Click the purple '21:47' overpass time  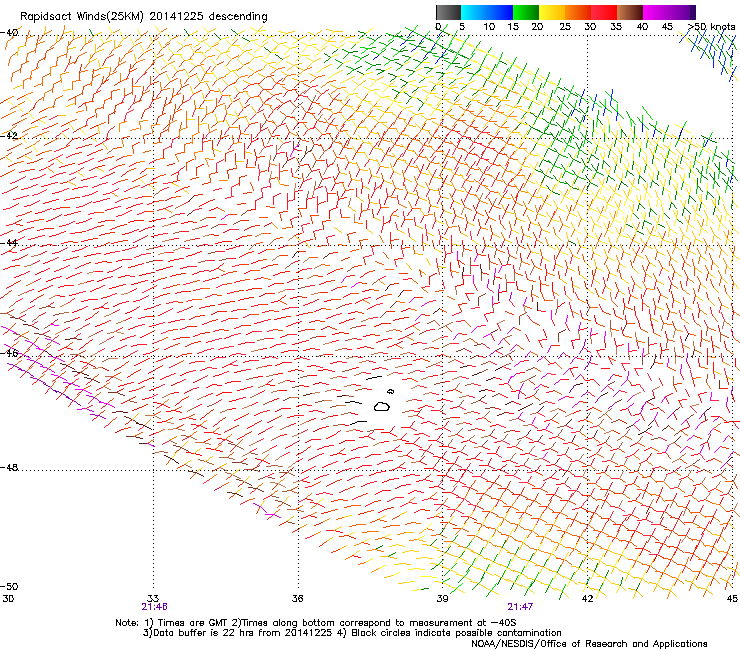pos(520,607)
